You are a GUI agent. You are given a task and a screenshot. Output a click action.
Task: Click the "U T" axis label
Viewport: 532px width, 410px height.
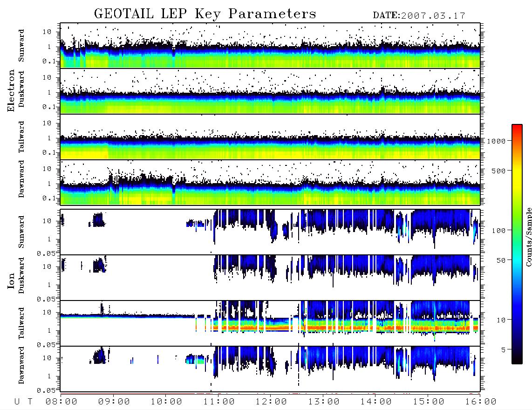coord(23,402)
